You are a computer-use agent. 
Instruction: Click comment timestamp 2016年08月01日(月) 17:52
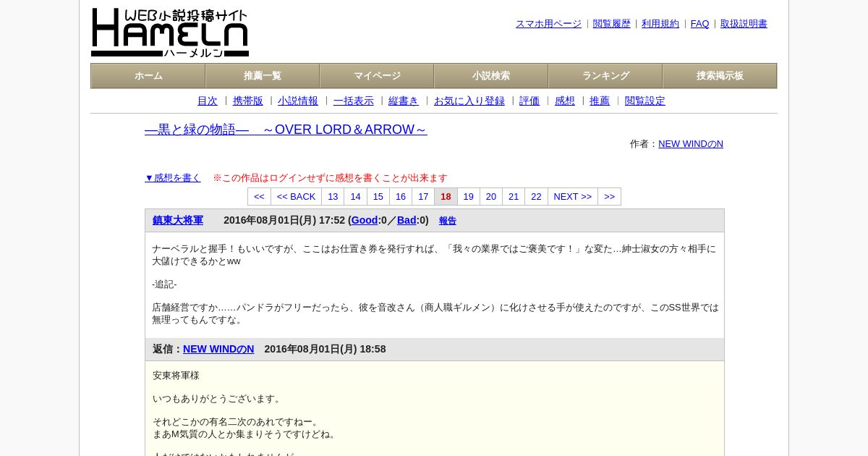click(x=284, y=220)
